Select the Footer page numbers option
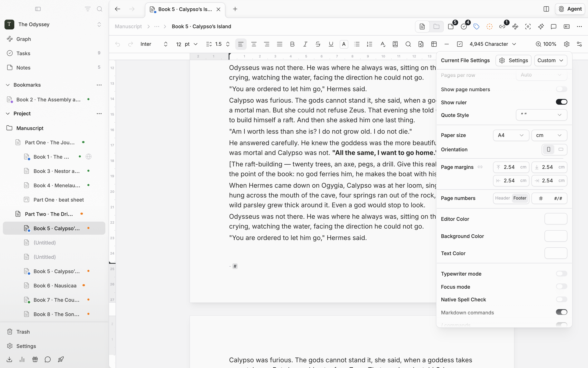The height and width of the screenshot is (368, 588). click(x=520, y=198)
